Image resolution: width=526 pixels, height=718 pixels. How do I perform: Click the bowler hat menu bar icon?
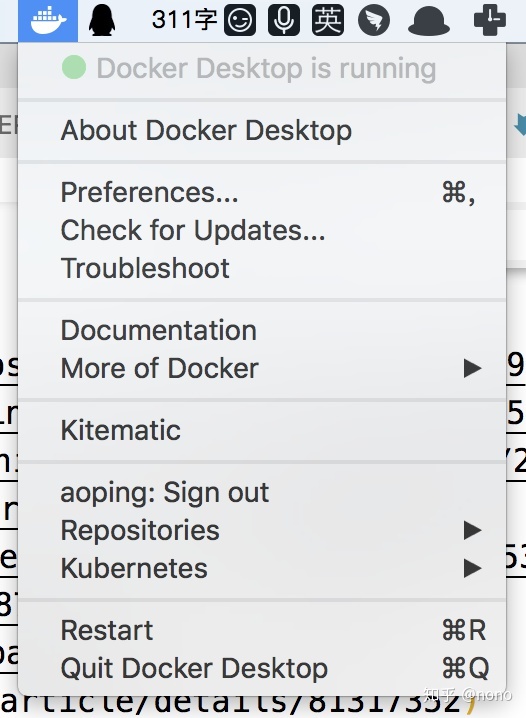click(x=428, y=22)
